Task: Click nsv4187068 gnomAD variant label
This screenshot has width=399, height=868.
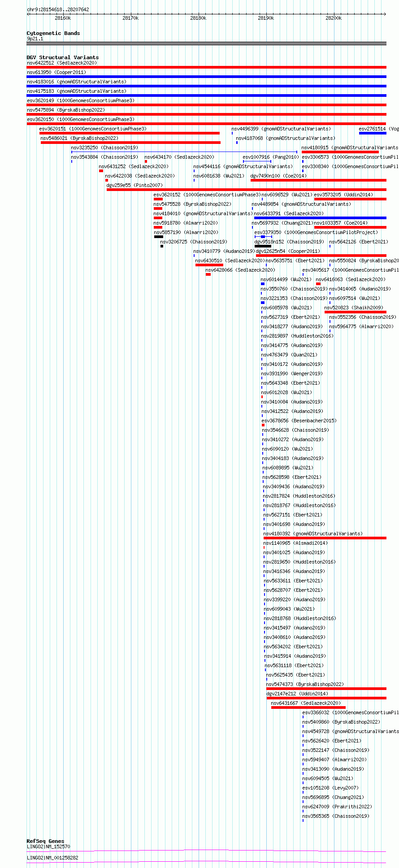Action: [286, 138]
